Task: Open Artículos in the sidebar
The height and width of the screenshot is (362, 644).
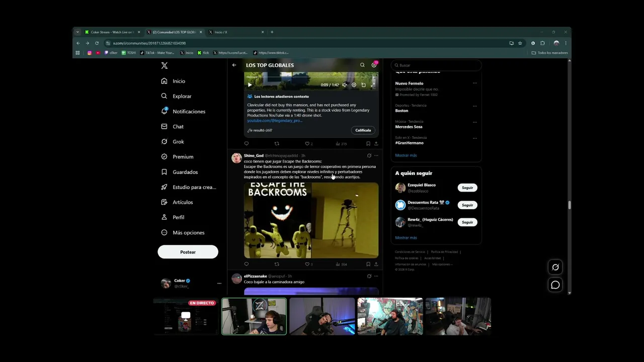Action: [177, 202]
